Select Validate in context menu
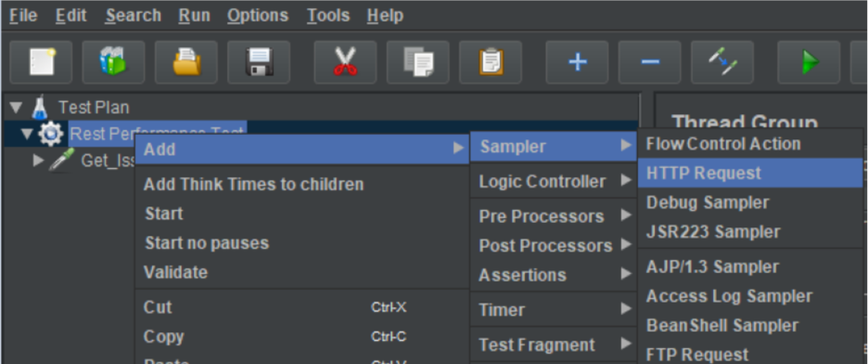The width and height of the screenshot is (868, 364). (175, 272)
